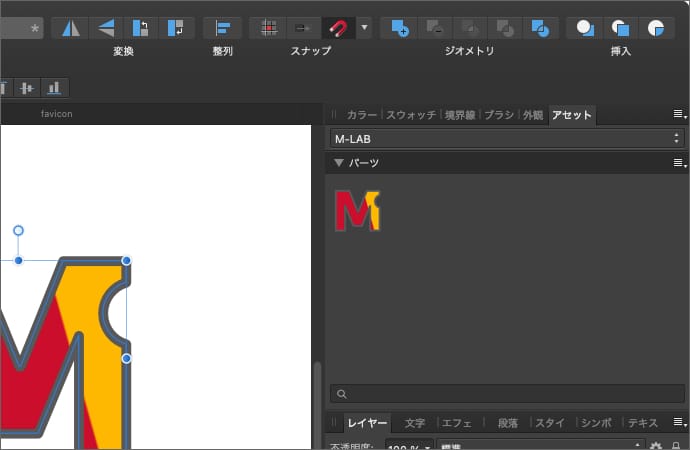The width and height of the screenshot is (690, 450).
Task: Rotate the selection with the third transform icon
Action: (x=141, y=28)
